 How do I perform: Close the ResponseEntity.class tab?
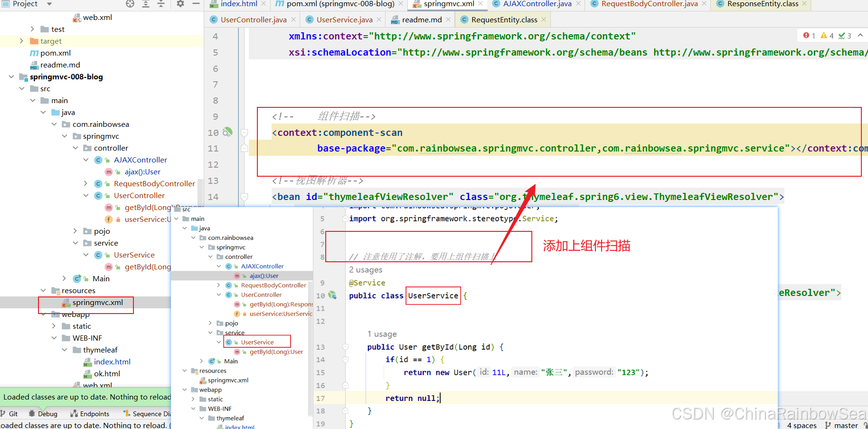(x=804, y=4)
